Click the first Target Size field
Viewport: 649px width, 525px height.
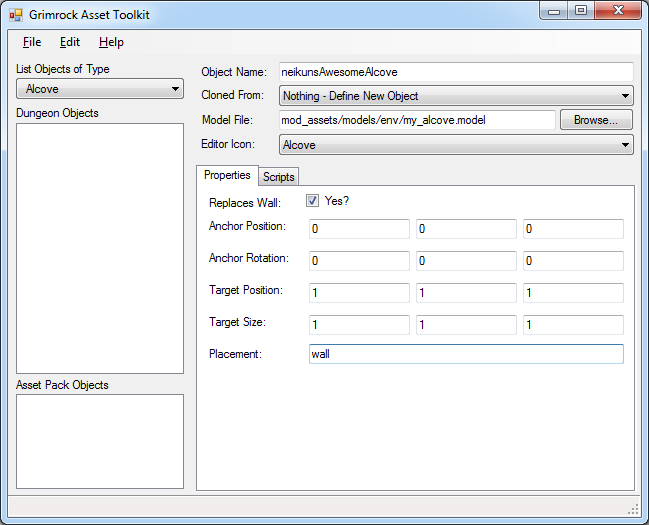tap(359, 325)
